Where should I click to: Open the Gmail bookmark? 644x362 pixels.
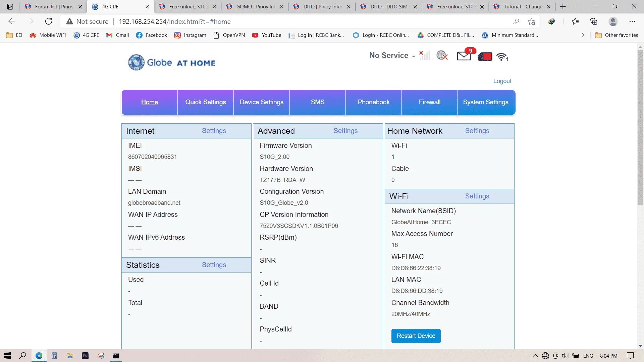tap(118, 35)
